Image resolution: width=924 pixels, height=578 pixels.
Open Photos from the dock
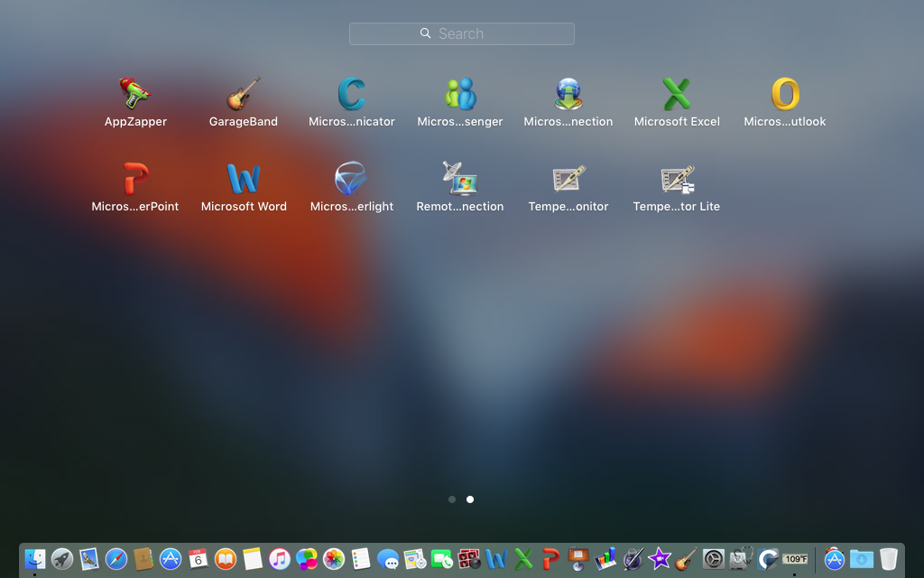pyautogui.click(x=334, y=558)
